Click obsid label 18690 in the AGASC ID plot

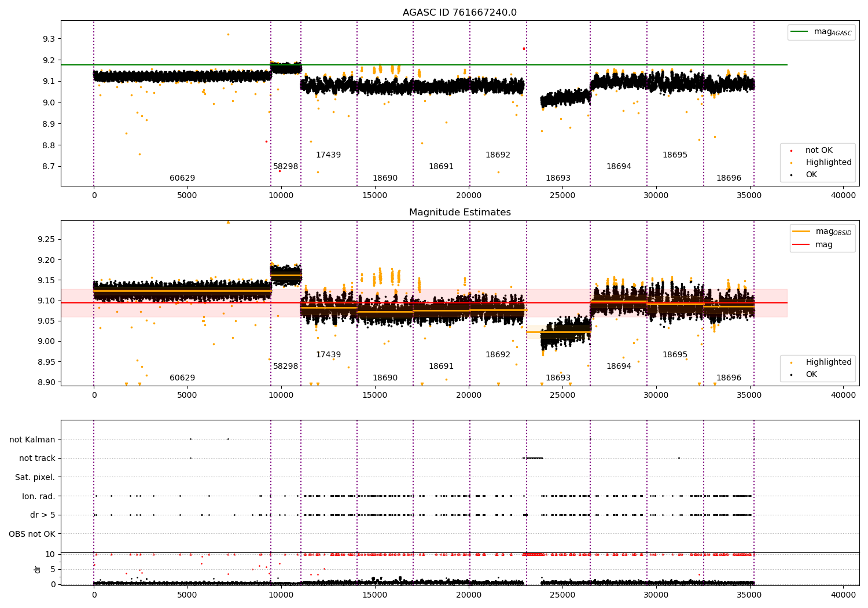(x=385, y=178)
